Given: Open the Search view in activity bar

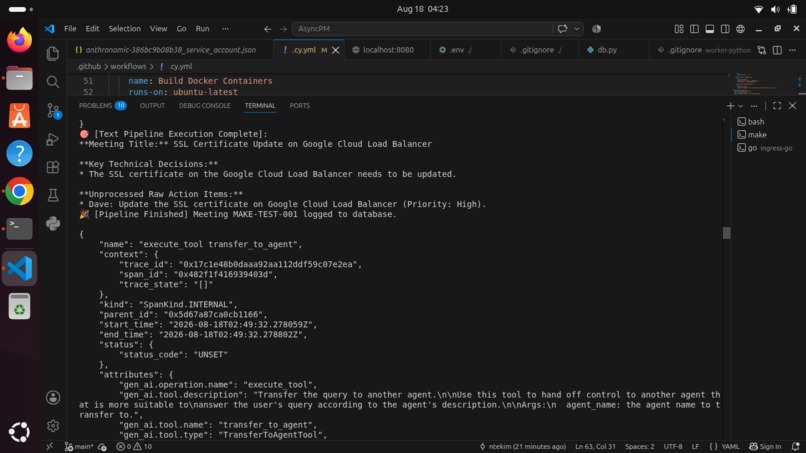Looking at the screenshot, I should point(52,82).
